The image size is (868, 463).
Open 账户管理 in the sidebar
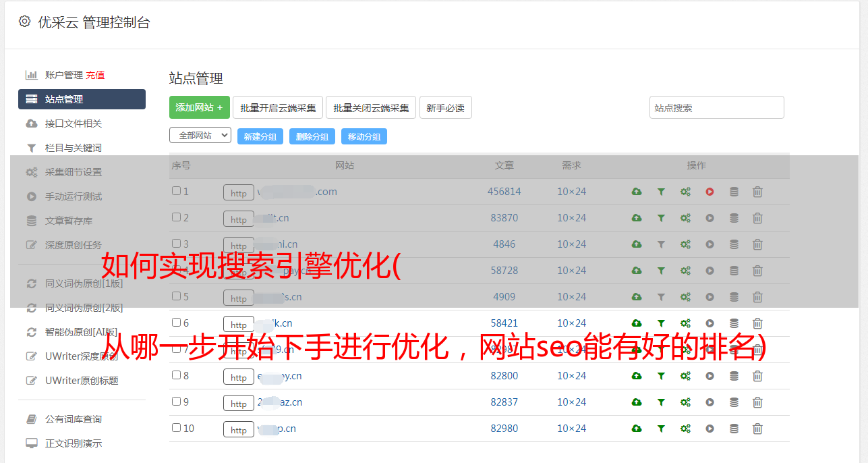(63, 75)
